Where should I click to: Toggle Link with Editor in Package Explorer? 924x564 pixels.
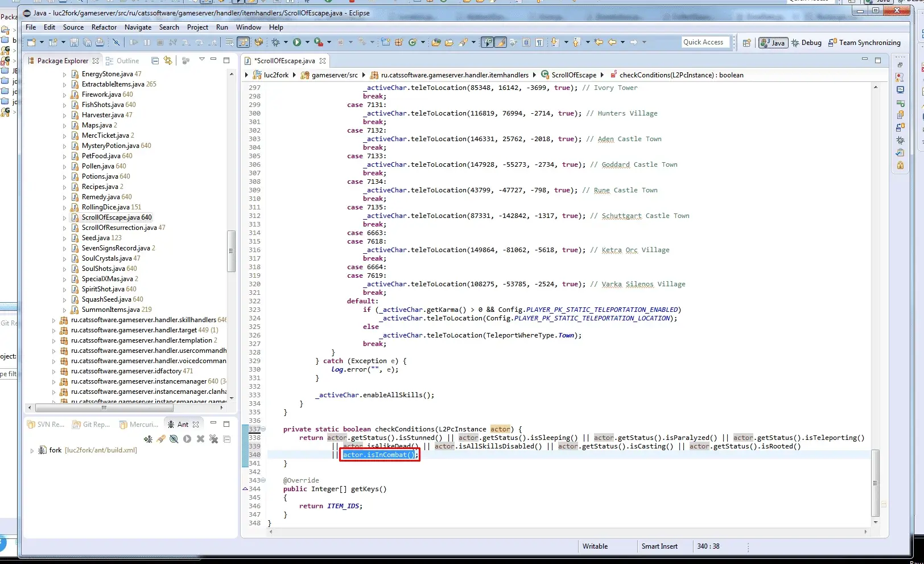(168, 60)
